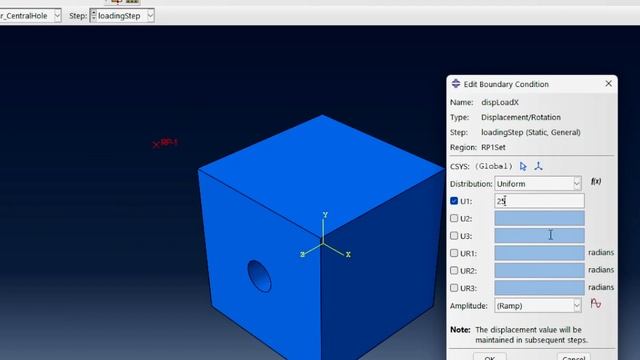This screenshot has width=640, height=360.
Task: Cancel the boundary condition edit
Action: coord(573,357)
